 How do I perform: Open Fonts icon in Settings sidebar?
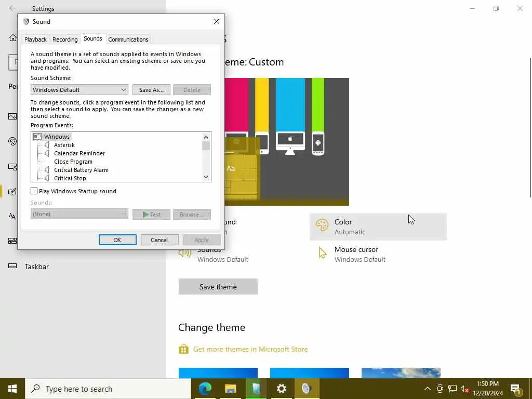(12, 216)
